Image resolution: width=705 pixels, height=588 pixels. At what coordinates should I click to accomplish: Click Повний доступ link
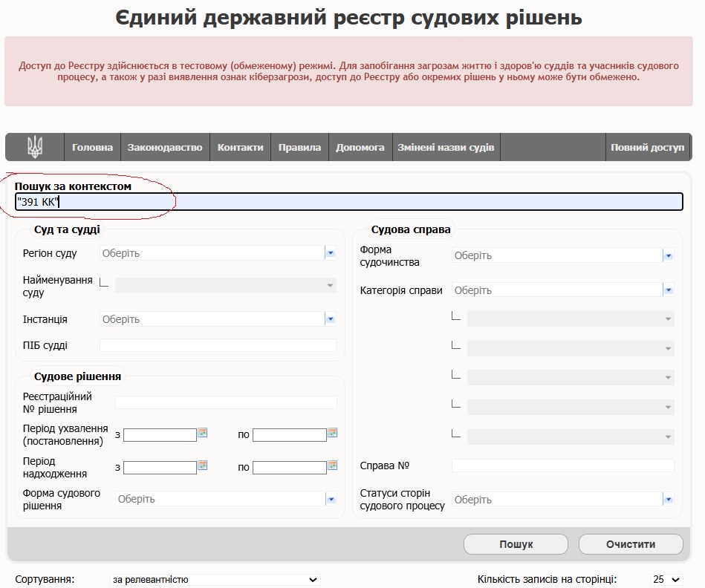648,147
